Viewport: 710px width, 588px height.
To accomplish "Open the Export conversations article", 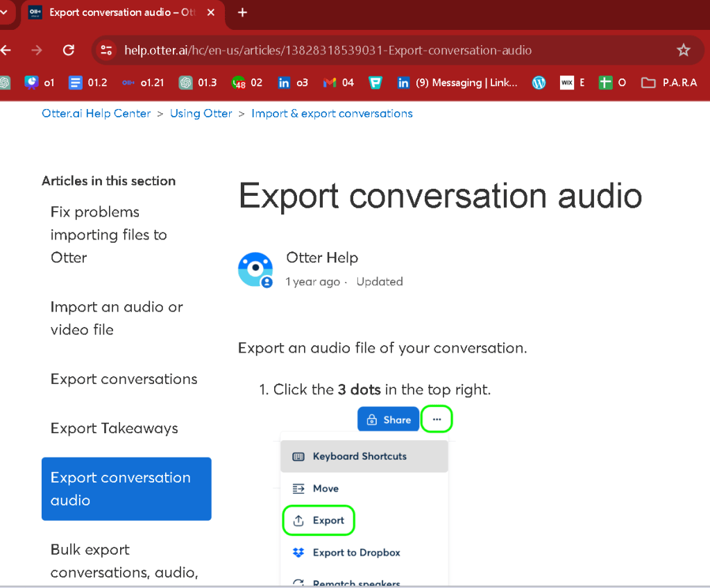I will tap(124, 379).
